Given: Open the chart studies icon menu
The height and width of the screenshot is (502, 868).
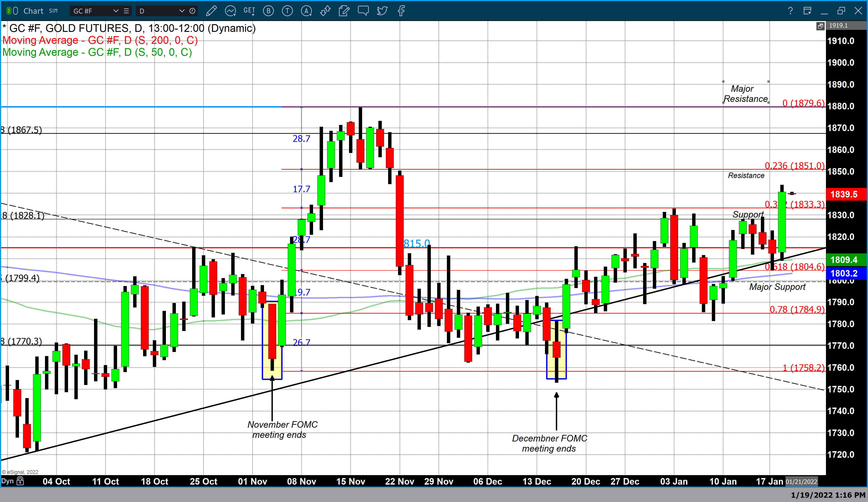Looking at the screenshot, I should [x=230, y=11].
